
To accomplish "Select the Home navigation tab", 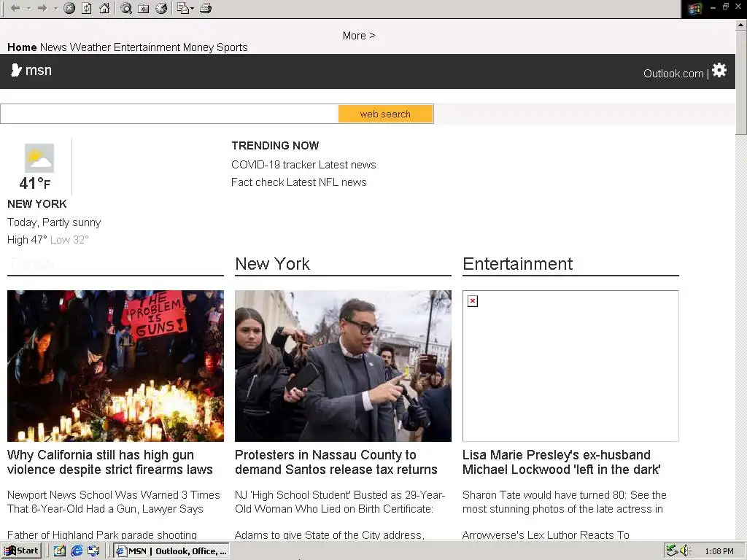I will click(x=22, y=47).
